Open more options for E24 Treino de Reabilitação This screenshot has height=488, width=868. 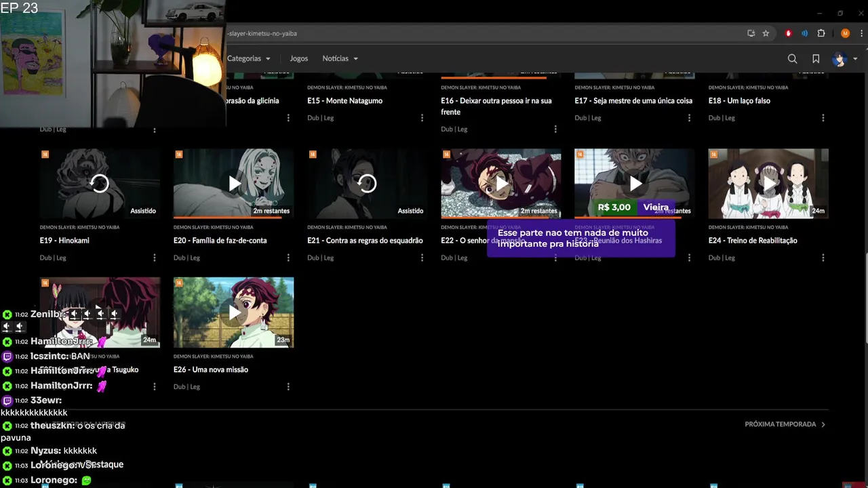[823, 258]
